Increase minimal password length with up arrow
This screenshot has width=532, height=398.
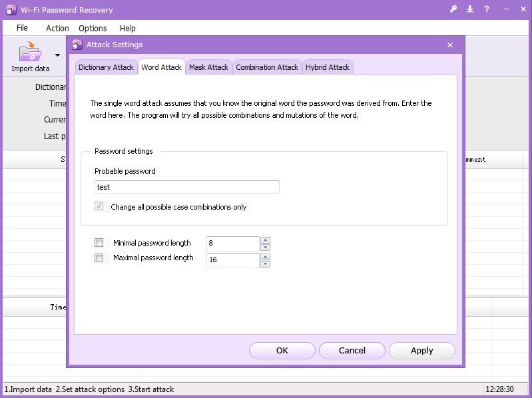(x=265, y=240)
